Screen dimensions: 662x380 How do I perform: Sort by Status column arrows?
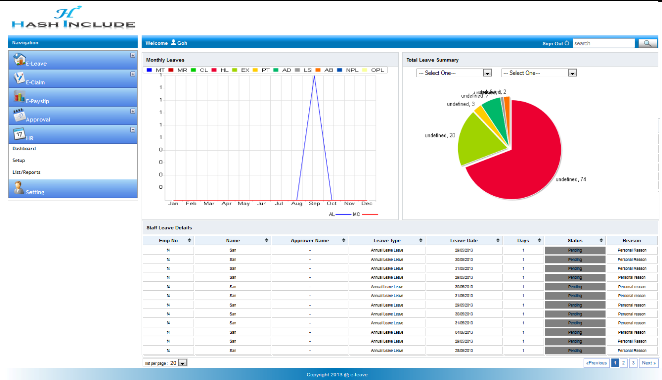[601, 240]
